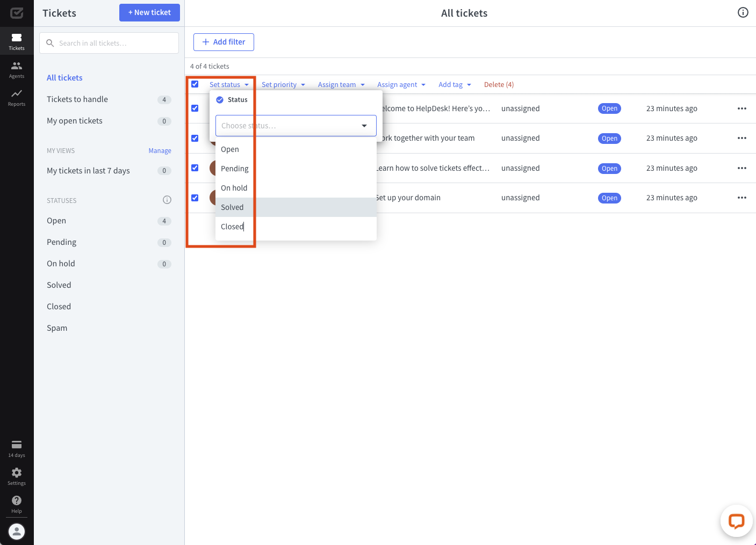Open the Reports section

tap(17, 98)
